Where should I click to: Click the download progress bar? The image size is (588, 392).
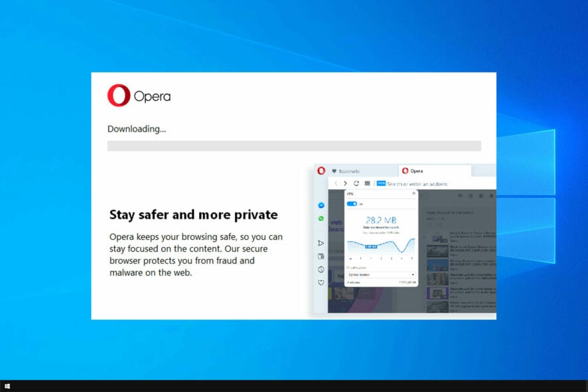click(294, 146)
